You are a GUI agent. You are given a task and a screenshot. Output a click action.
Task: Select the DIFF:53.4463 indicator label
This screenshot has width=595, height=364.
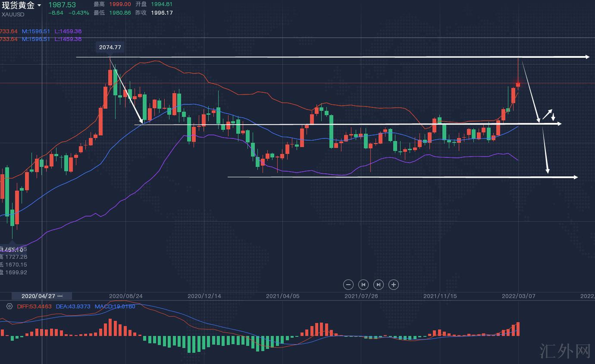[34, 307]
